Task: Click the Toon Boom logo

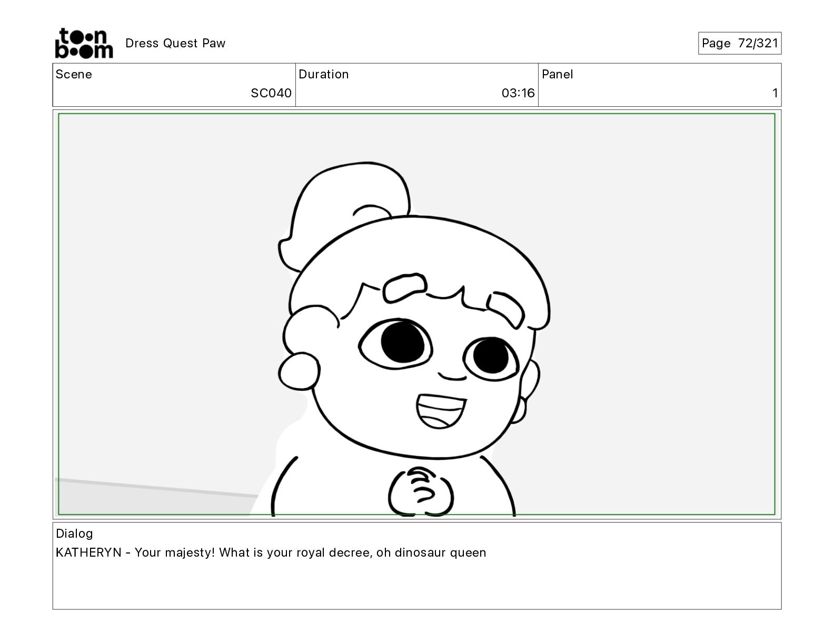Action: tap(84, 43)
